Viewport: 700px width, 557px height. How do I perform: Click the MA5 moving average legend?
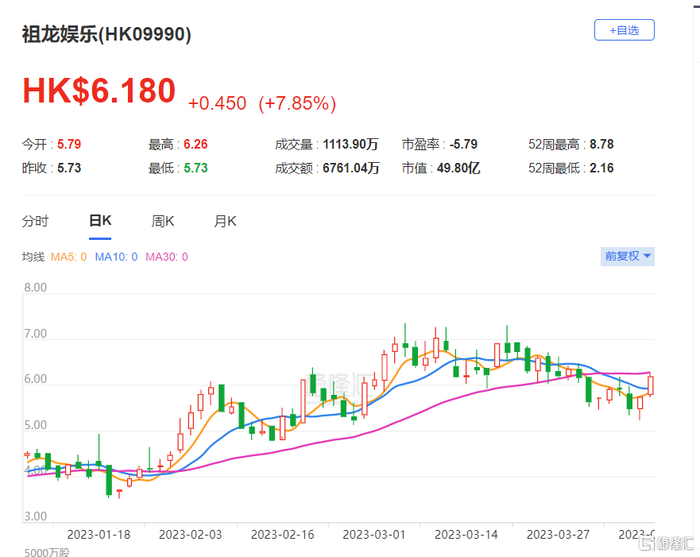68,257
